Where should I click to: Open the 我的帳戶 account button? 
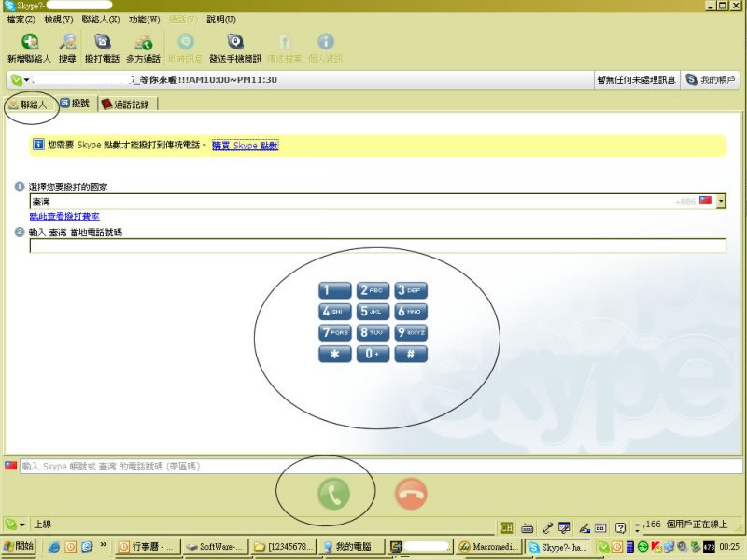tap(710, 80)
